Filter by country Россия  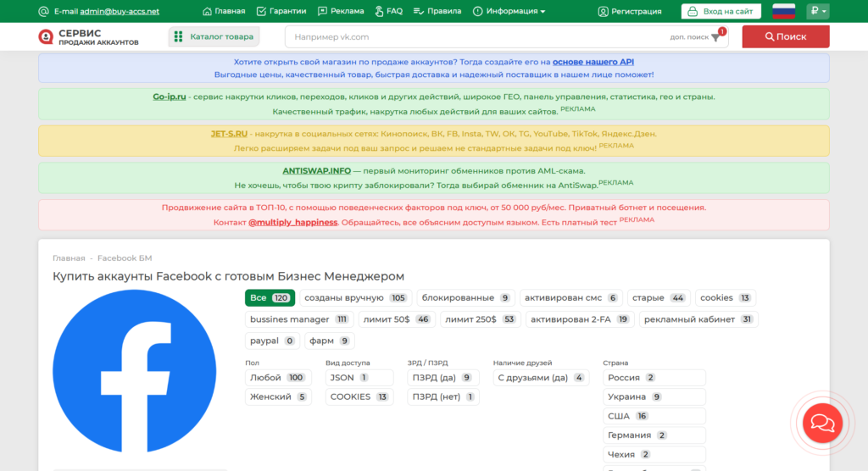[x=654, y=378]
